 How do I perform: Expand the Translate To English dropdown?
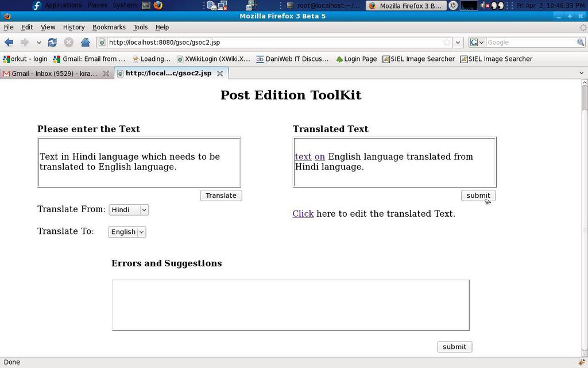127,232
